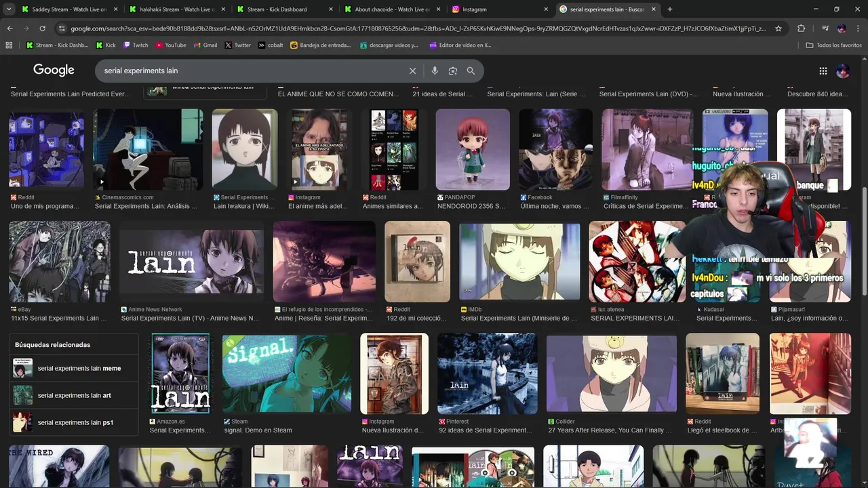Switch to Stream - Kick Dashboard tab
Screen dimensions: 868x488
[284, 9]
